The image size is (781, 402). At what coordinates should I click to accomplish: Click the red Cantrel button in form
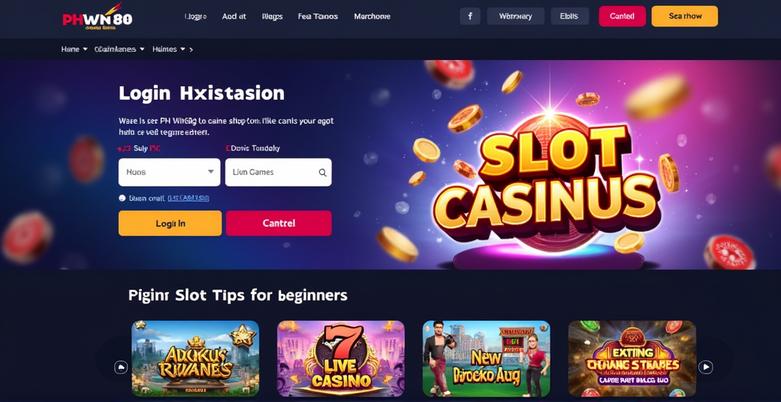pyautogui.click(x=279, y=223)
